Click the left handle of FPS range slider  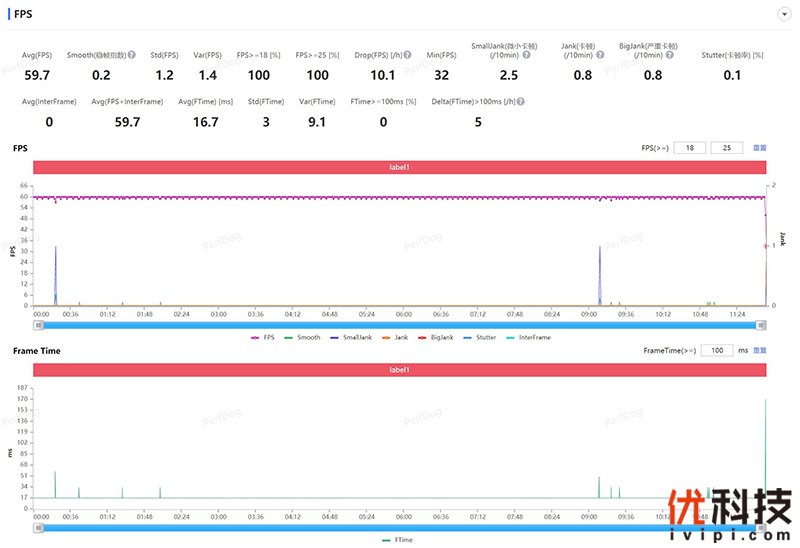click(x=39, y=325)
